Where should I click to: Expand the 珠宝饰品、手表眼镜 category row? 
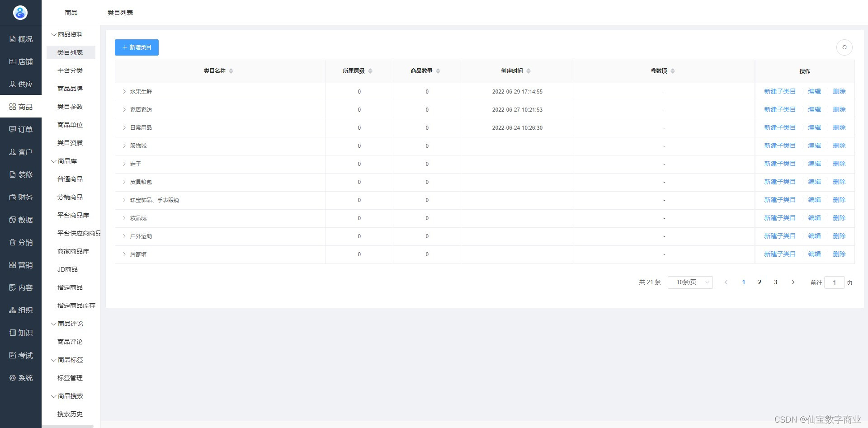pos(124,200)
